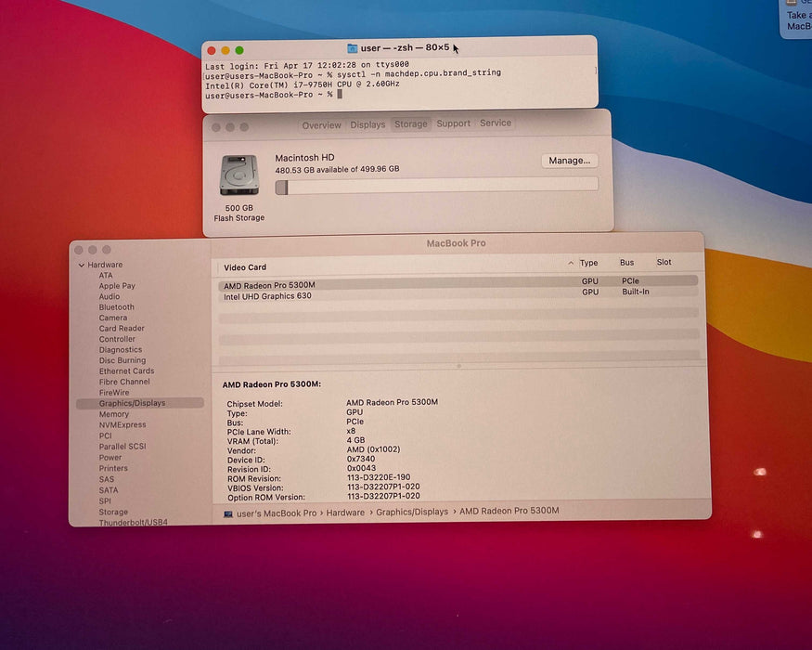Click Hardware in the path bar
This screenshot has width=812, height=650.
coord(345,513)
